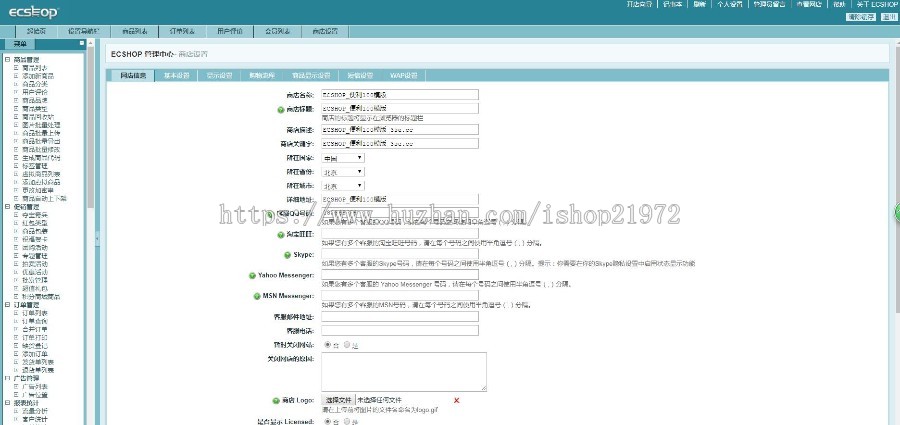Collapse the 广告管理 tree group
The height and width of the screenshot is (425, 900).
7,378
